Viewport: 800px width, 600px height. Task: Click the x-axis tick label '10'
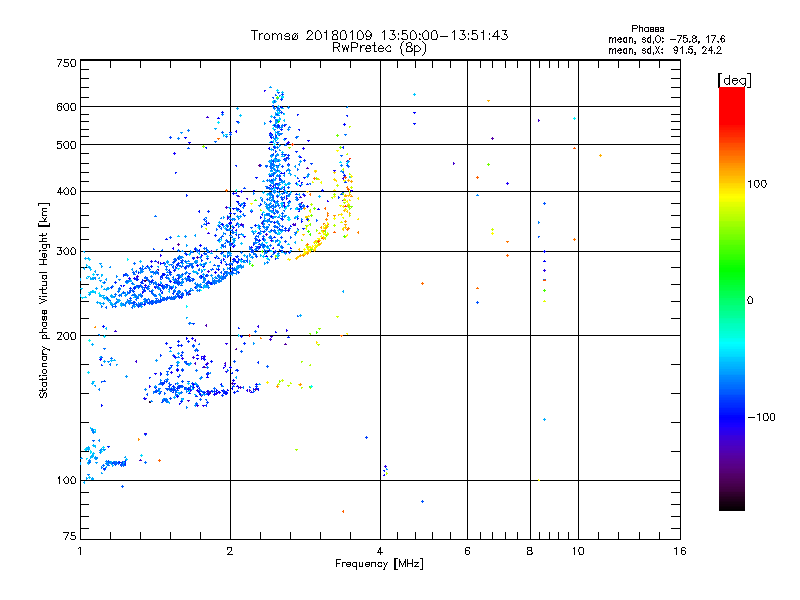(x=578, y=551)
